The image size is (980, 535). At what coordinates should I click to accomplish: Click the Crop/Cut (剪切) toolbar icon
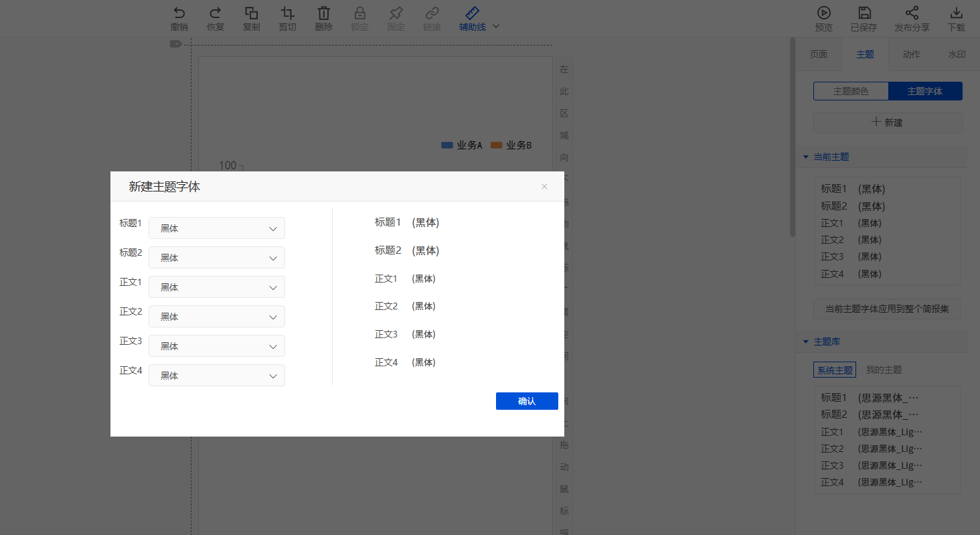(287, 13)
